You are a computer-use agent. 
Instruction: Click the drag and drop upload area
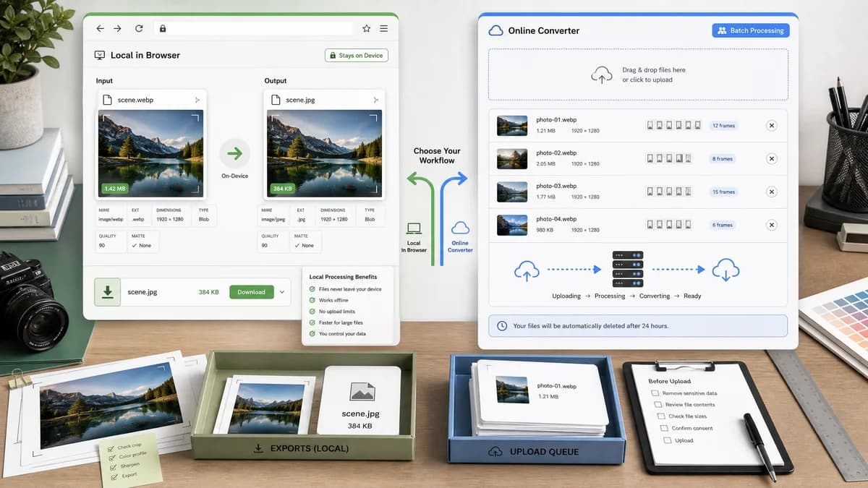click(x=638, y=74)
